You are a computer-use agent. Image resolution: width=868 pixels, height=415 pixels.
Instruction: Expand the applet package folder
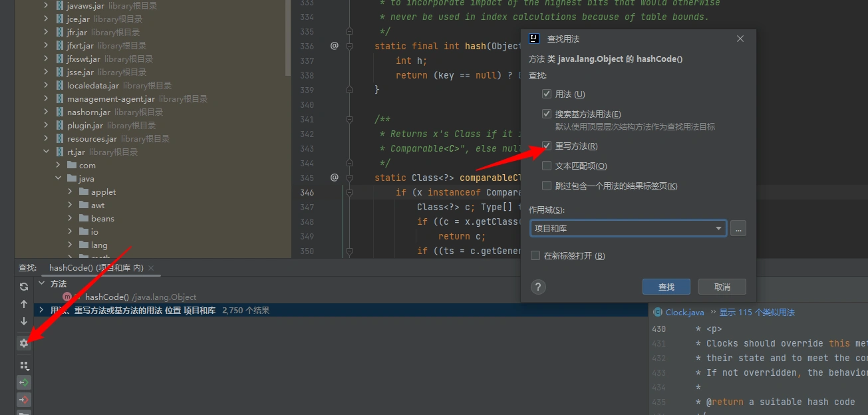click(x=70, y=192)
